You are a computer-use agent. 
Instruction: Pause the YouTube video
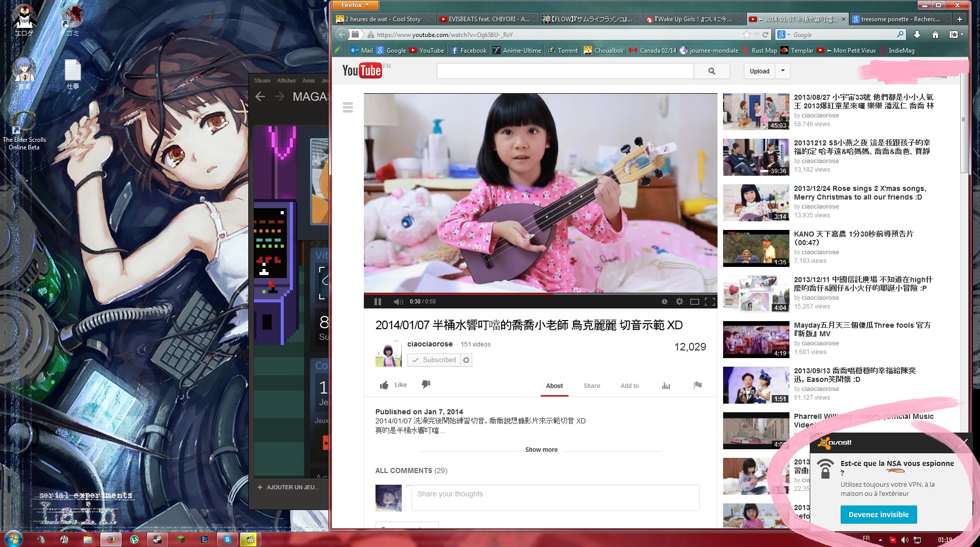(378, 302)
